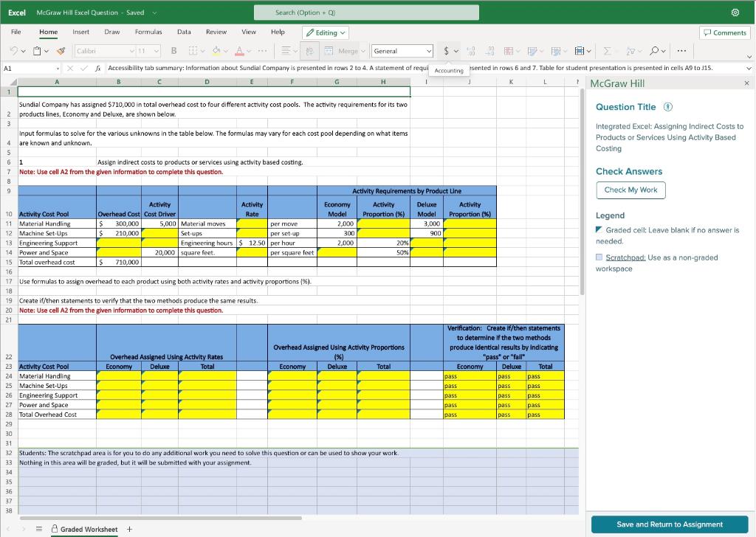The width and height of the screenshot is (756, 537).
Task: Click the Increase Decimal icon
Action: [470, 52]
